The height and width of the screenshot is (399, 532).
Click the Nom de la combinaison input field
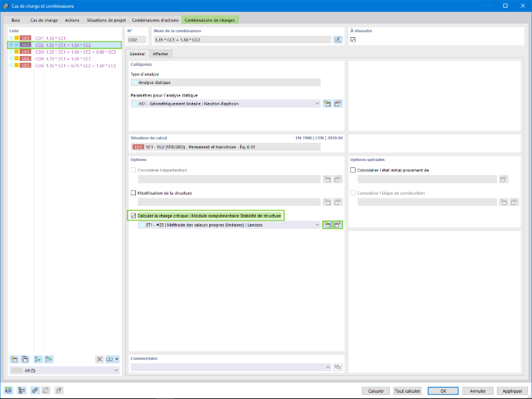click(x=242, y=40)
